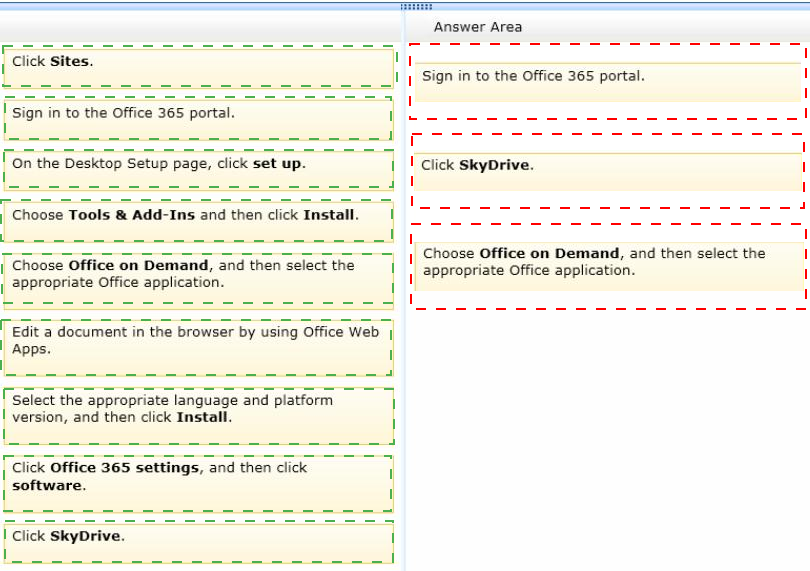This screenshot has width=810, height=571.
Task: Select 'Click SkyDrive' item in left list
Action: tap(199, 542)
